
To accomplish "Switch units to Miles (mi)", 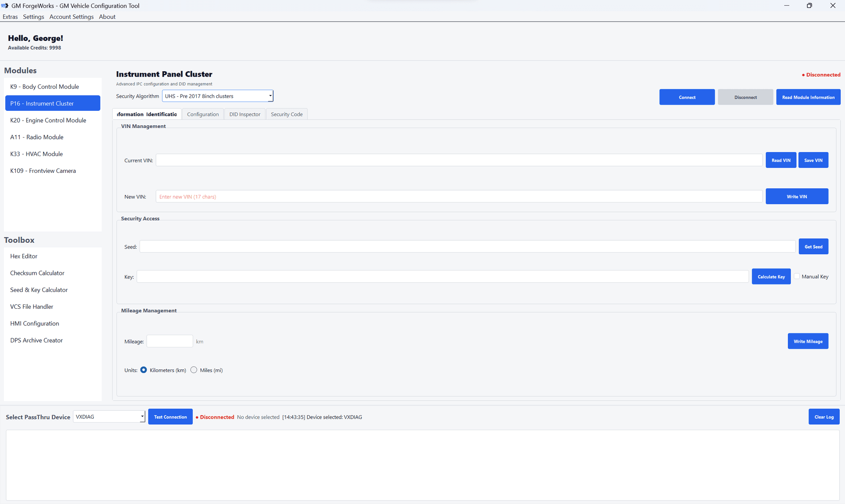I will click(x=194, y=370).
